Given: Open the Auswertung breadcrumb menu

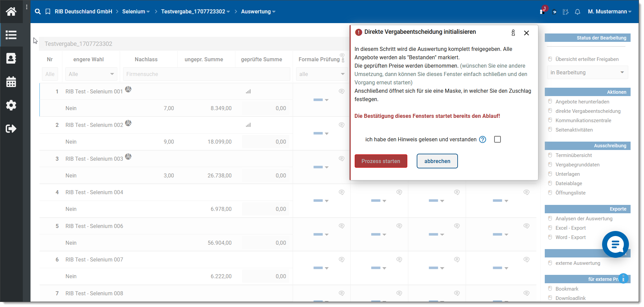Looking at the screenshot, I should click(258, 12).
